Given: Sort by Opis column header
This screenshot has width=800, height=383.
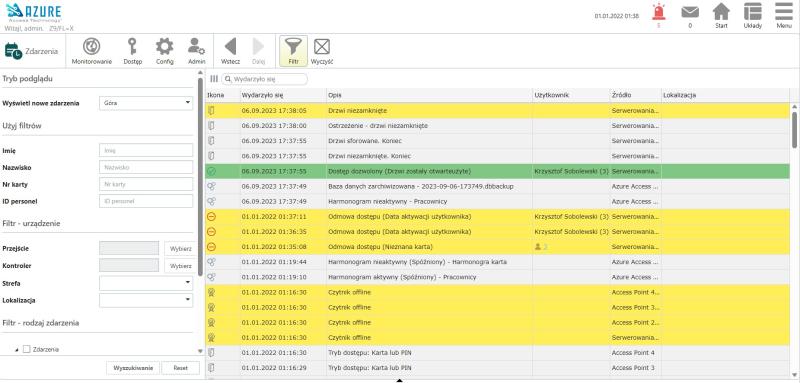Looking at the screenshot, I should pos(430,95).
